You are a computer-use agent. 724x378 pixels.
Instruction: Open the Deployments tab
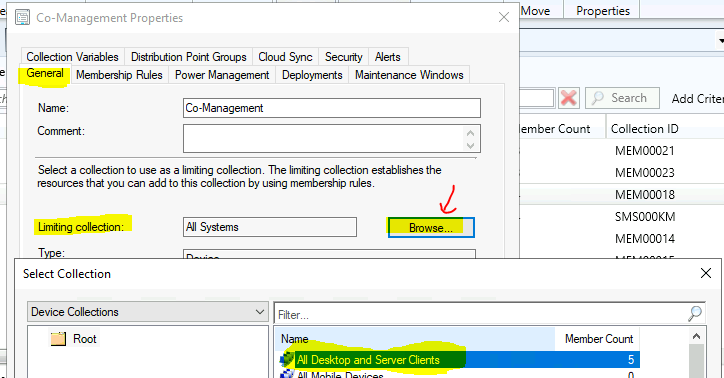[312, 75]
